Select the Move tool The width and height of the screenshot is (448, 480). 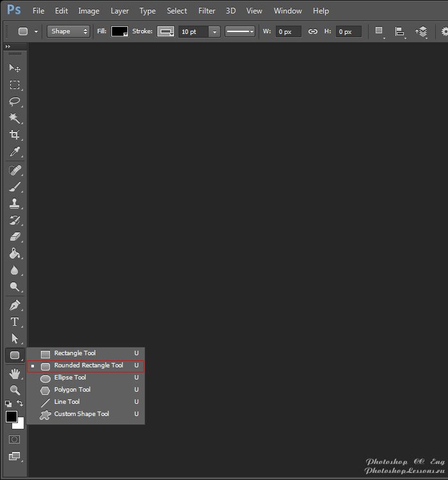tap(14, 68)
